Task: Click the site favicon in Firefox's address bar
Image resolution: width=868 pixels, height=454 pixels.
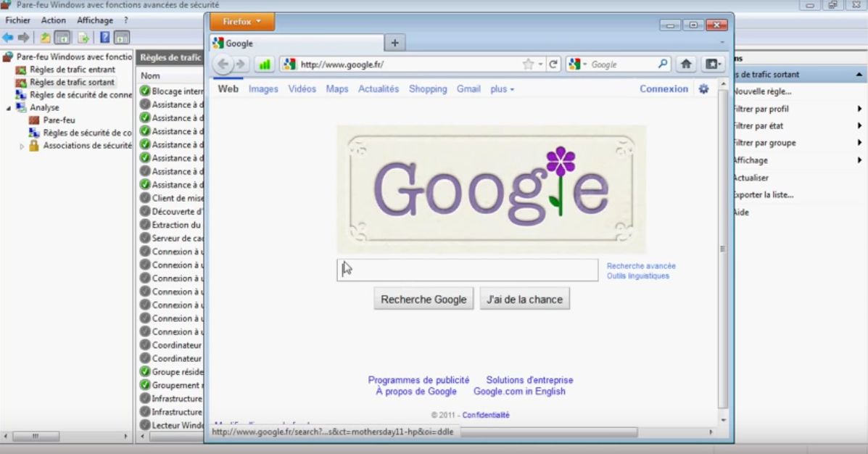Action: point(289,65)
